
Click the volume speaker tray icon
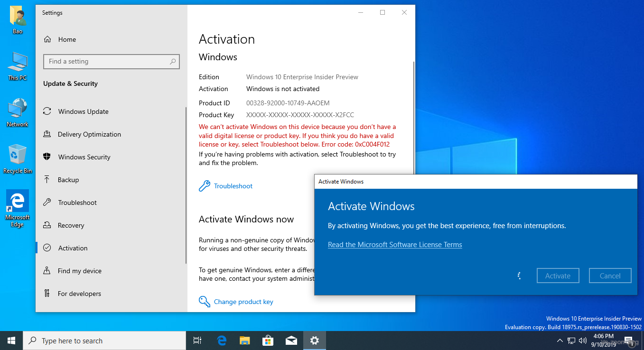[x=583, y=341]
